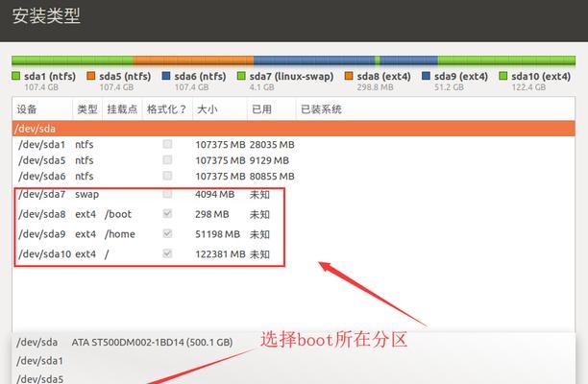
Task: Click the sda9 (ext4) blue legend swatch
Action: pyautogui.click(x=426, y=76)
